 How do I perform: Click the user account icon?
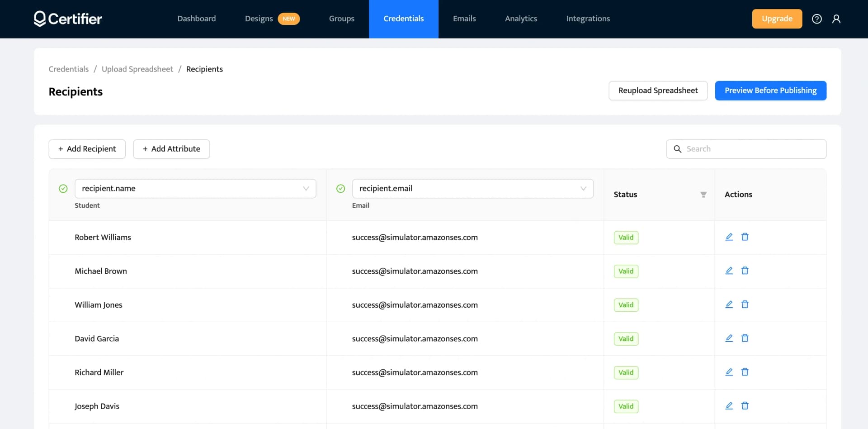point(836,19)
